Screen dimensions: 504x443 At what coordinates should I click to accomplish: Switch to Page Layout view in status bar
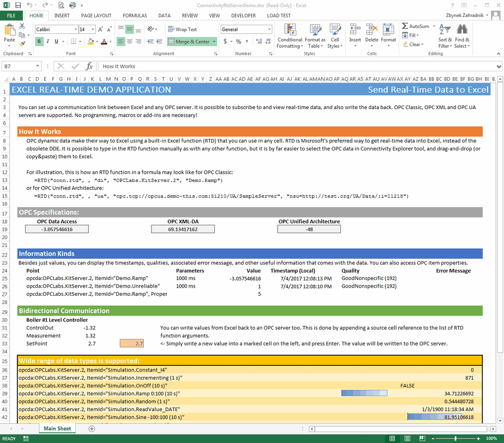(x=407, y=438)
